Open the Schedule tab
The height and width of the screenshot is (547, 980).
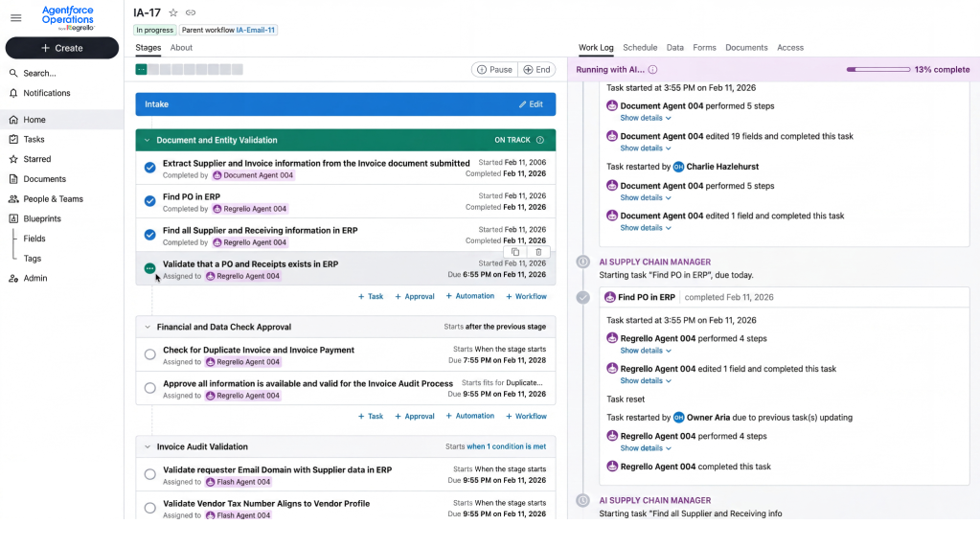[640, 48]
